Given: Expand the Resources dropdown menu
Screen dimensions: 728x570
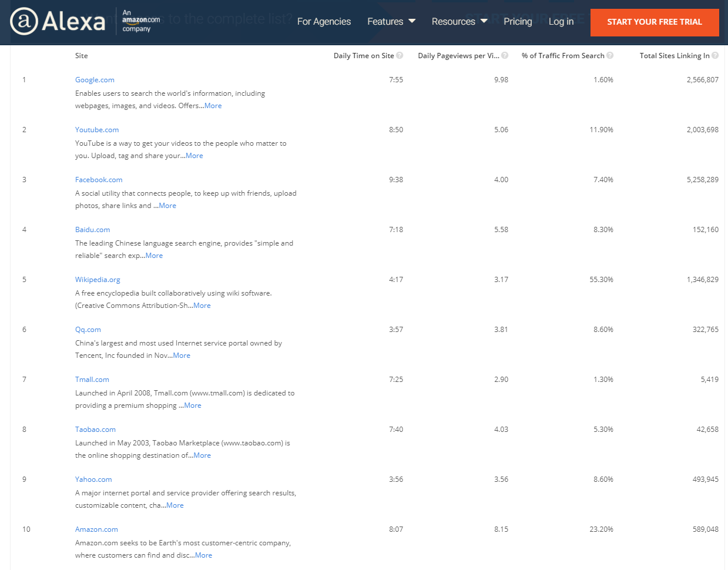Looking at the screenshot, I should point(459,22).
